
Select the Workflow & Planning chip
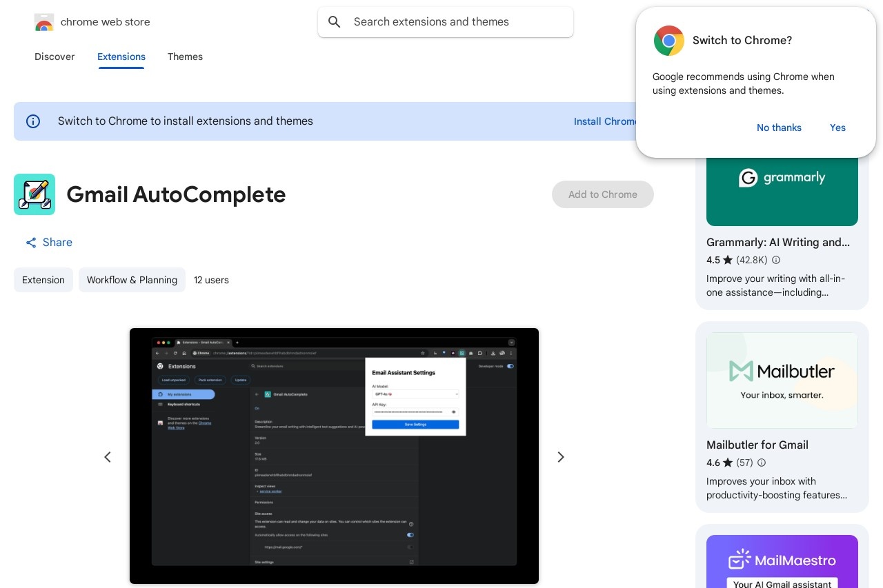[132, 280]
